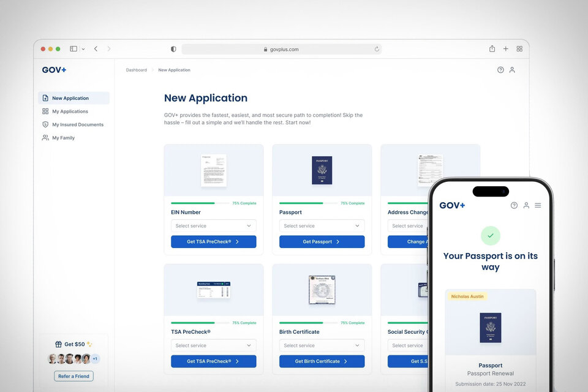Open New Application in the sidebar
Screen dimensions: 588x392
tap(74, 98)
